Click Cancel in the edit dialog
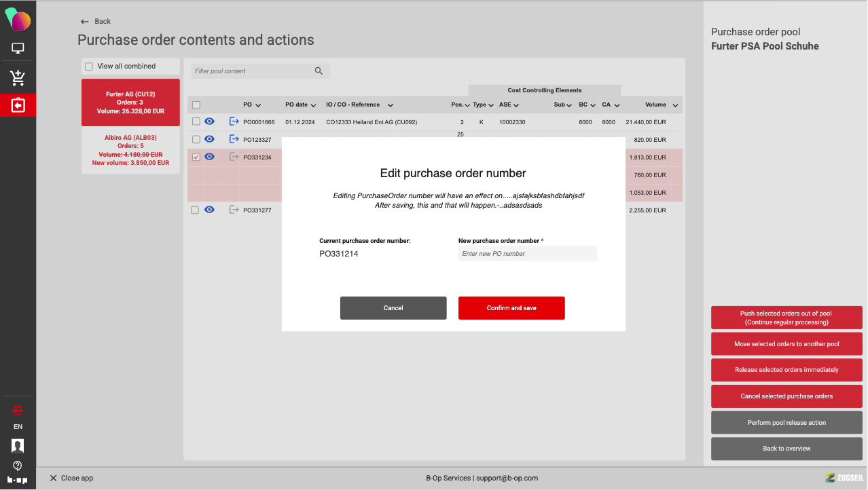 point(393,308)
